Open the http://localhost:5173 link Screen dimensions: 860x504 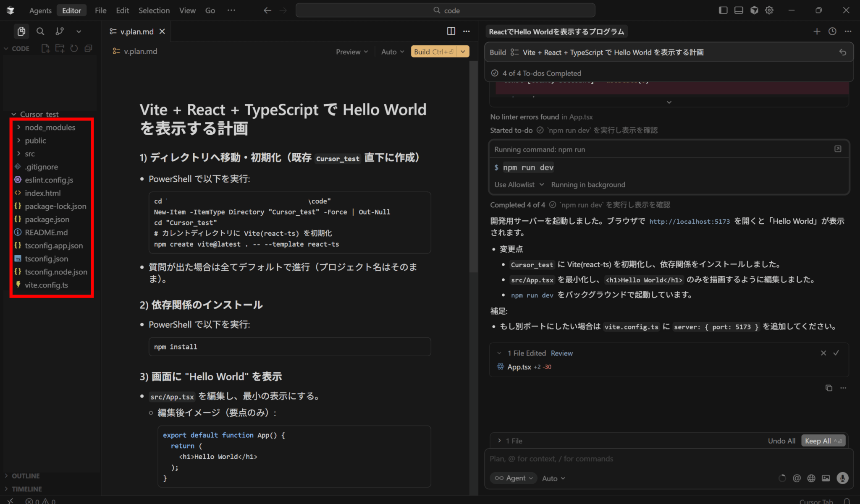pos(689,222)
